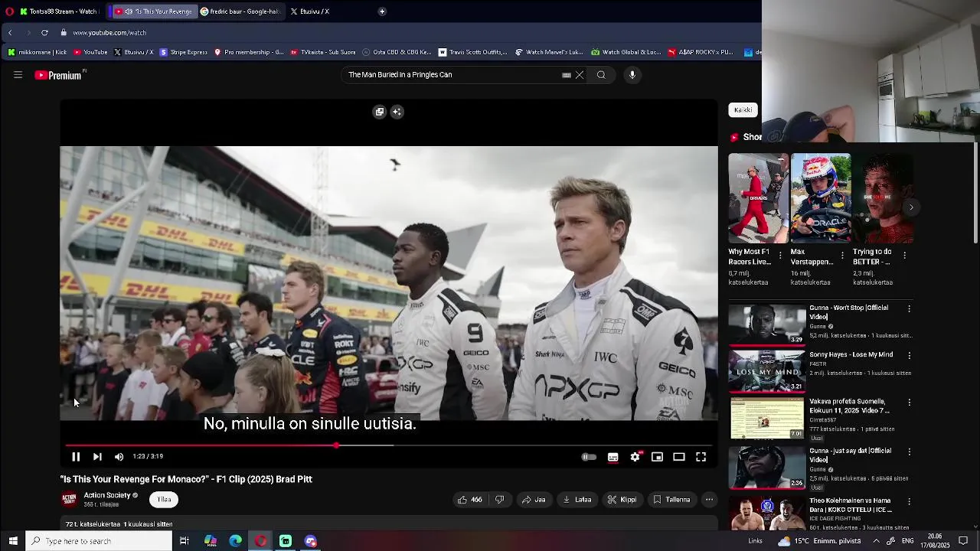980x551 pixels.
Task: Open TVkaista - Sub Suora bookmark
Action: click(x=323, y=52)
